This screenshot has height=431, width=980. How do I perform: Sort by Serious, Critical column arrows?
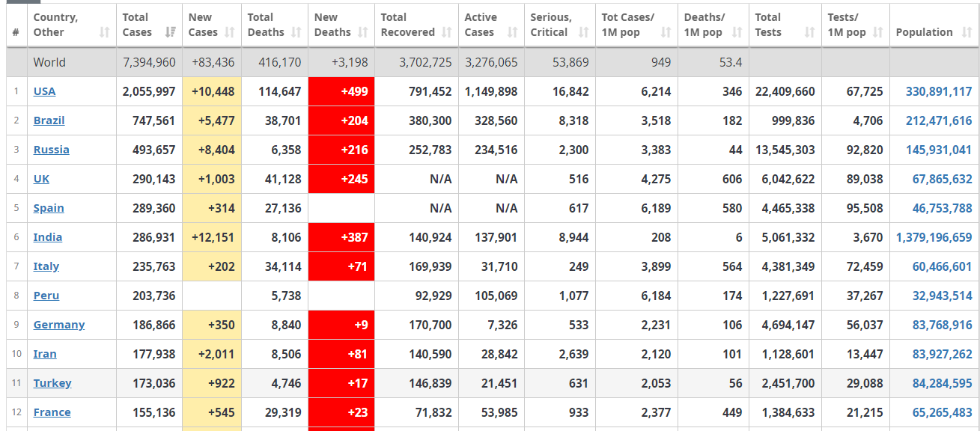pyautogui.click(x=583, y=32)
